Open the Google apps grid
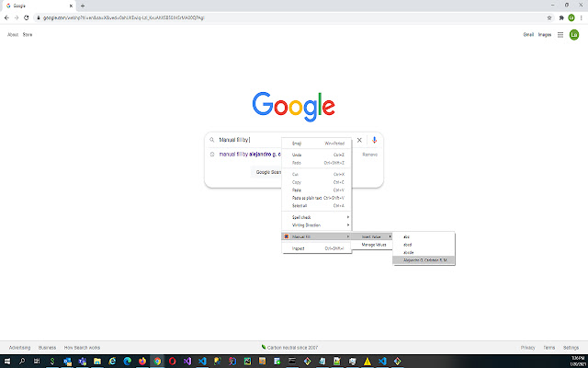 tap(560, 35)
